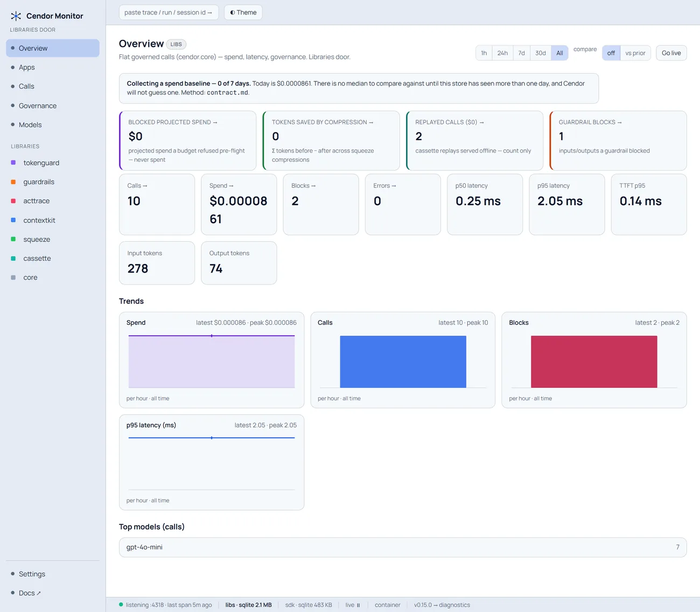Go to the Overview page
This screenshot has height=612, width=700.
pos(53,48)
